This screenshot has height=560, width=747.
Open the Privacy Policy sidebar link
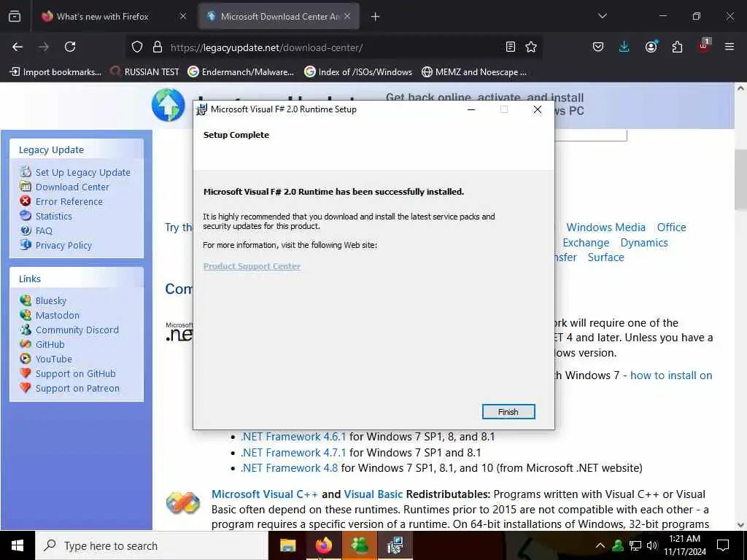tap(63, 245)
